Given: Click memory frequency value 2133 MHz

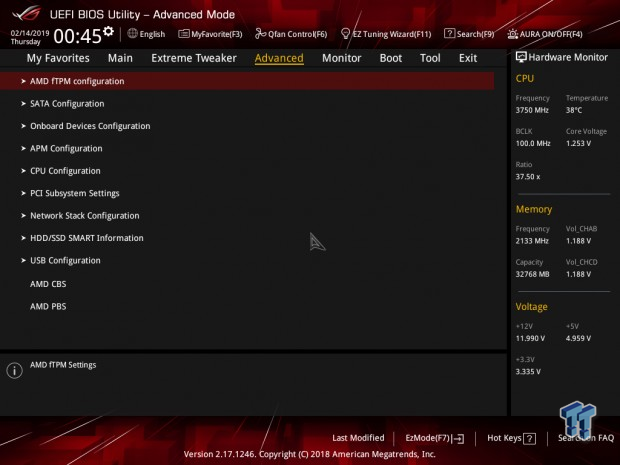Looking at the screenshot, I should (532, 241).
